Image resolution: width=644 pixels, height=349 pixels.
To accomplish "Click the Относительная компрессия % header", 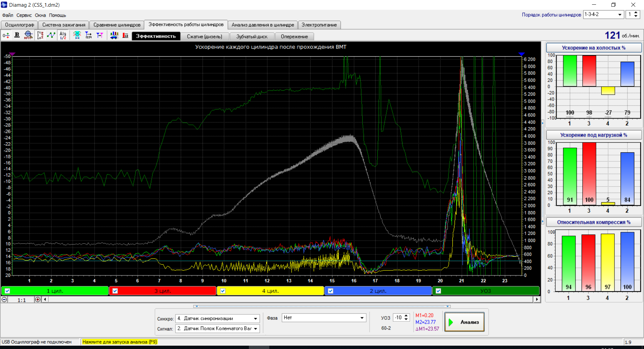I will 594,222.
